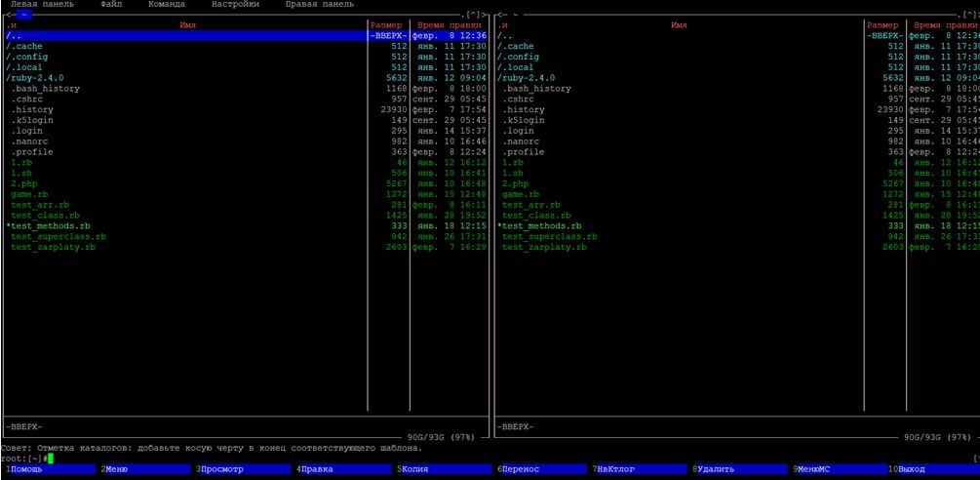Open the Файл menu
980x480 pixels.
click(111, 4)
